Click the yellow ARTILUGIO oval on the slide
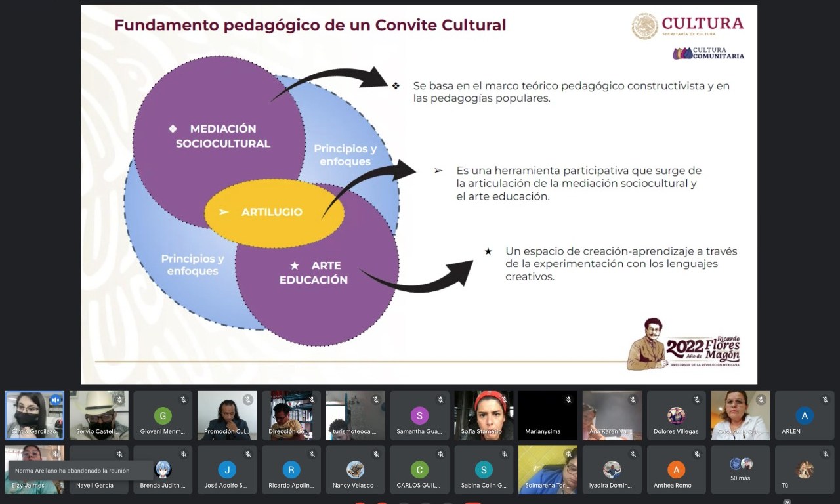 (274, 213)
